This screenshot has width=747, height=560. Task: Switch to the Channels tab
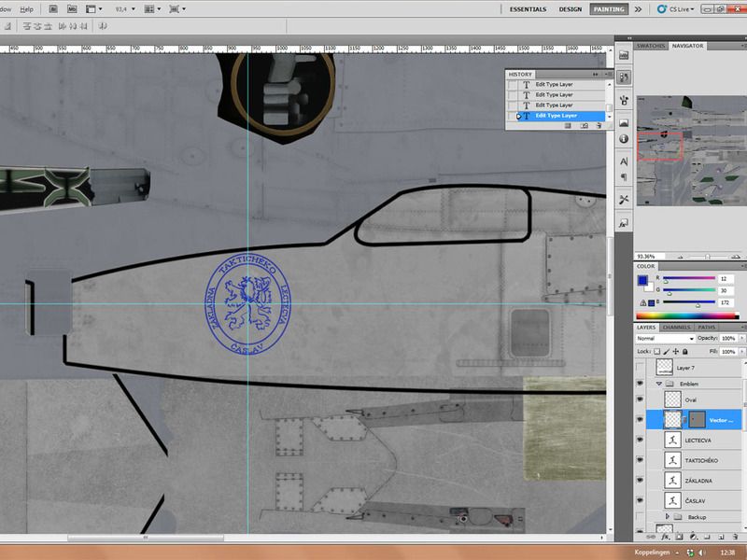[x=676, y=328]
